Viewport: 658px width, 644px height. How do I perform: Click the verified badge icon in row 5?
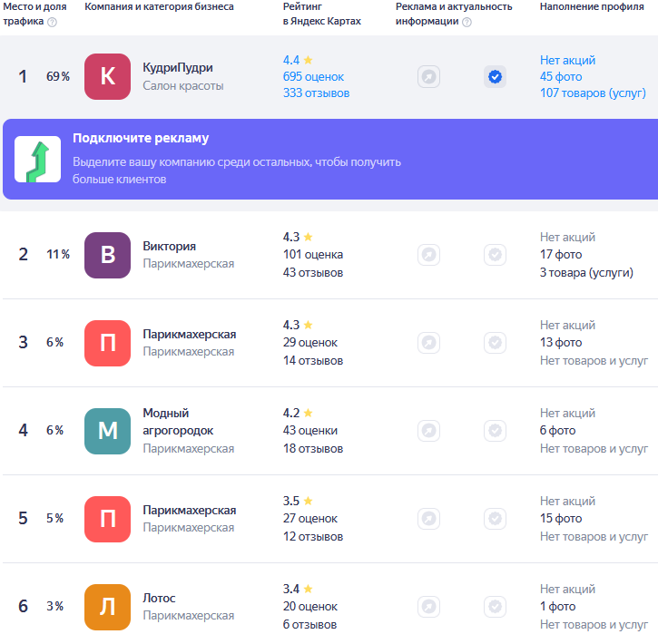click(x=495, y=519)
